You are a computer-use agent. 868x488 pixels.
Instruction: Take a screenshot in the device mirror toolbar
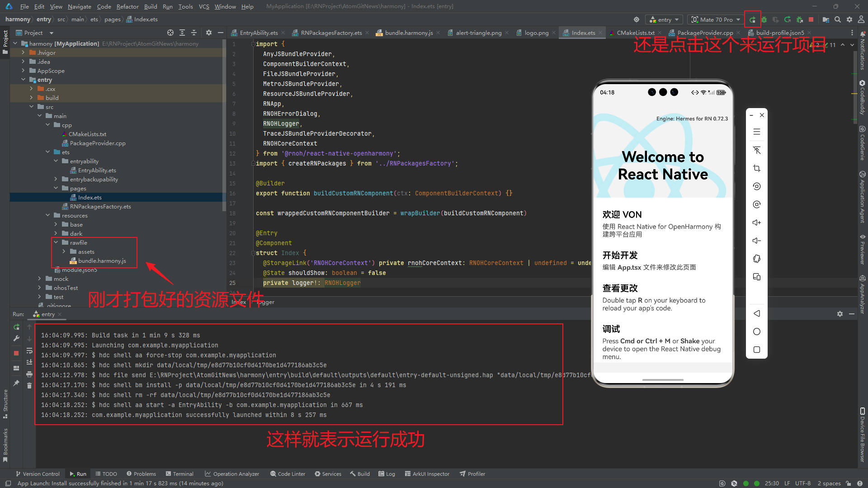757,168
